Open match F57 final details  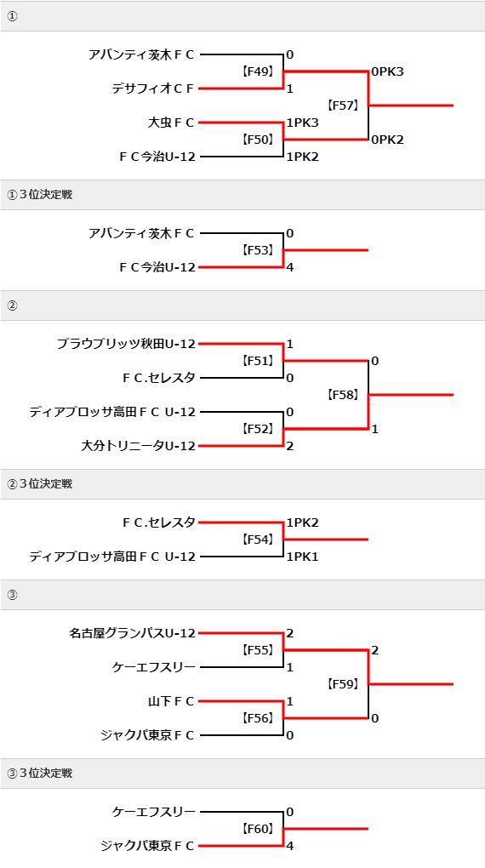343,106
